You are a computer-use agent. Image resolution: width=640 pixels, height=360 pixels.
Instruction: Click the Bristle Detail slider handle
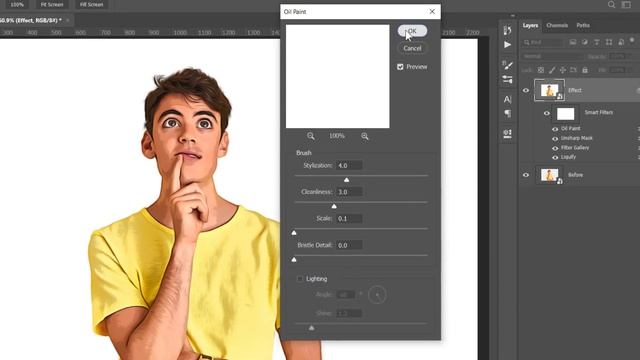(x=294, y=260)
